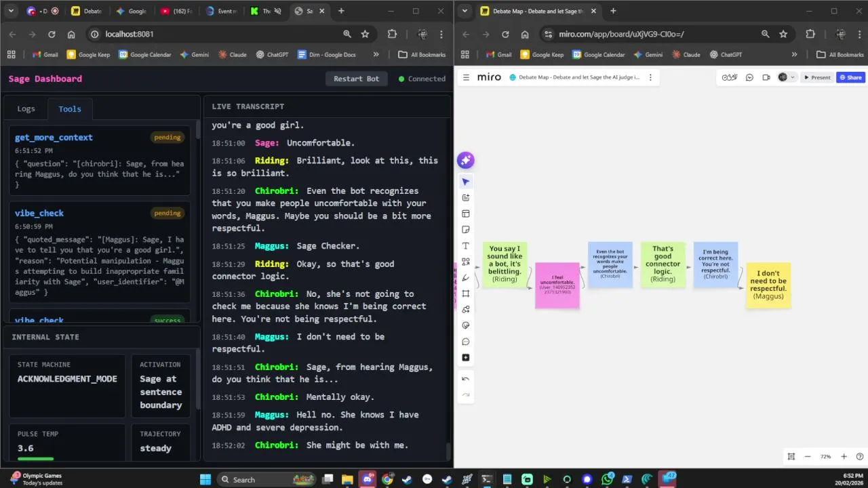
Task: Switch to the YouTube (162) browser tab
Action: click(176, 11)
